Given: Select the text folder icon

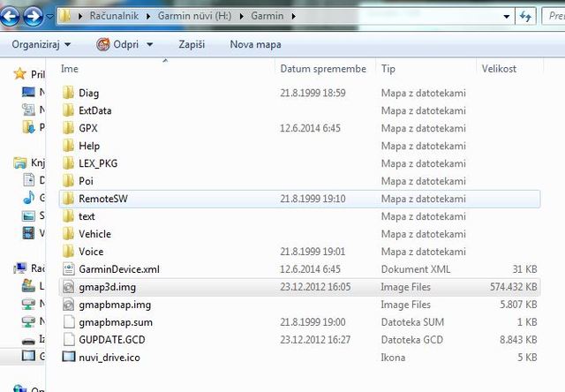Looking at the screenshot, I should (x=68, y=216).
